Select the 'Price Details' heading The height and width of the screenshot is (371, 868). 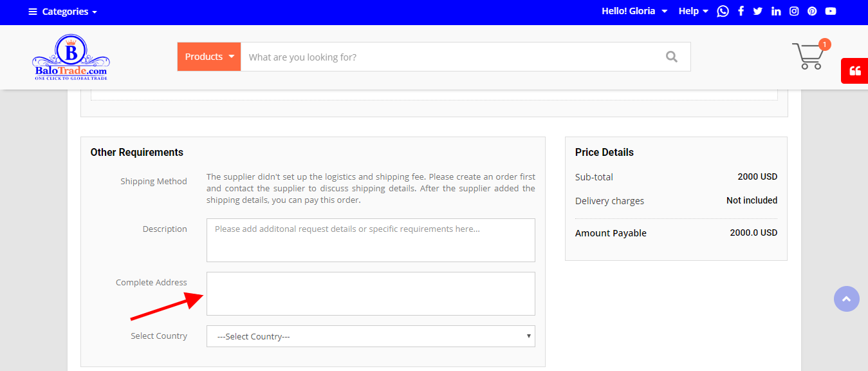(604, 153)
